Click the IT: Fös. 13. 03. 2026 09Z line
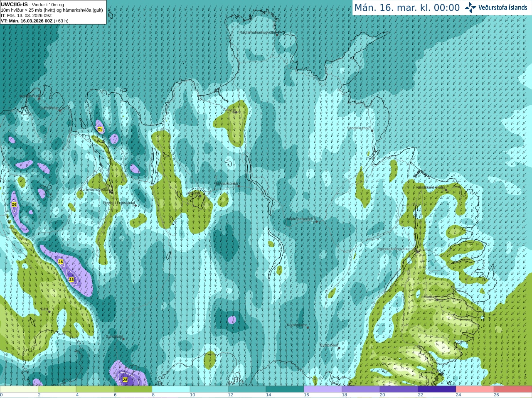Image resolution: width=532 pixels, height=398 pixels. click(26, 15)
